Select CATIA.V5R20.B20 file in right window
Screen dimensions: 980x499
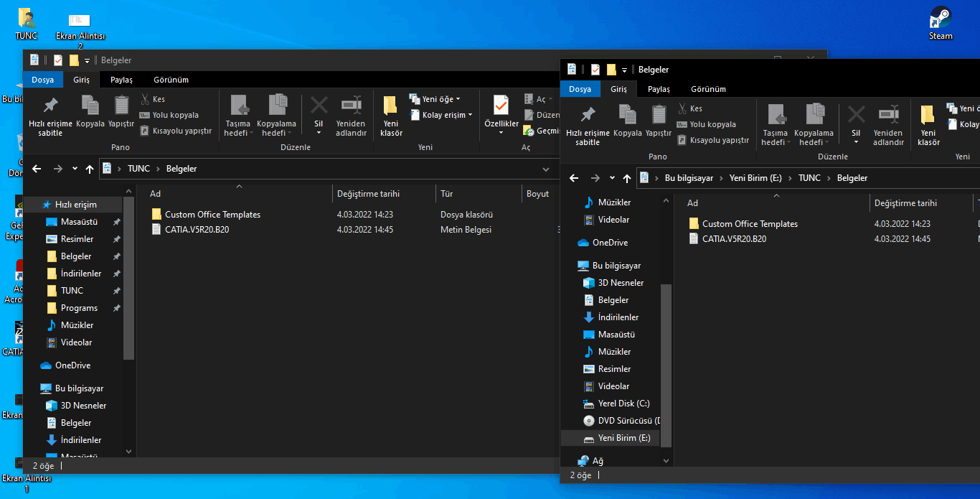(x=734, y=239)
